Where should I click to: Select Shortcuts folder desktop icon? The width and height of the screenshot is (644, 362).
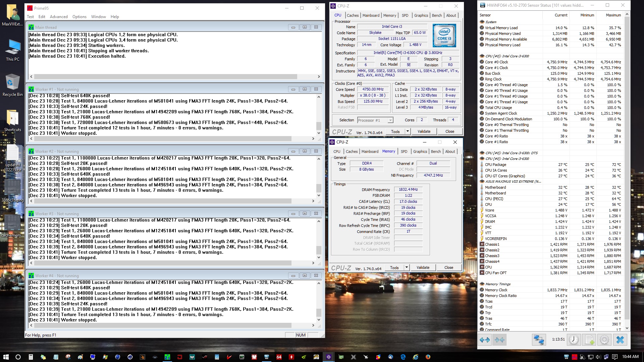click(x=12, y=121)
